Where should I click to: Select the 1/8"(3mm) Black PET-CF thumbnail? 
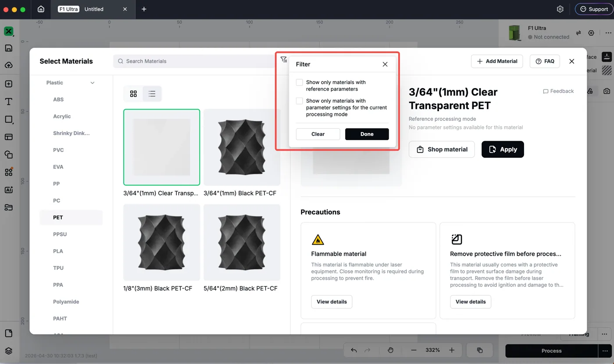tap(162, 242)
